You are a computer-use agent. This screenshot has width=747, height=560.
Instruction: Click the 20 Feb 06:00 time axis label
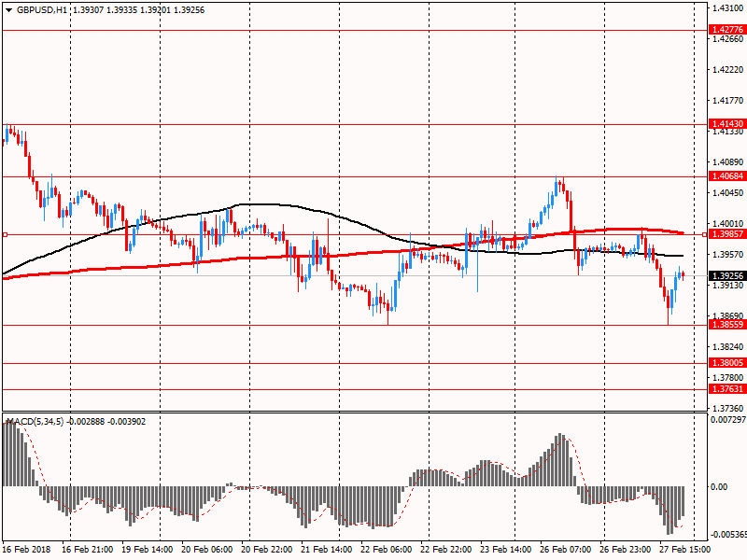206,550
